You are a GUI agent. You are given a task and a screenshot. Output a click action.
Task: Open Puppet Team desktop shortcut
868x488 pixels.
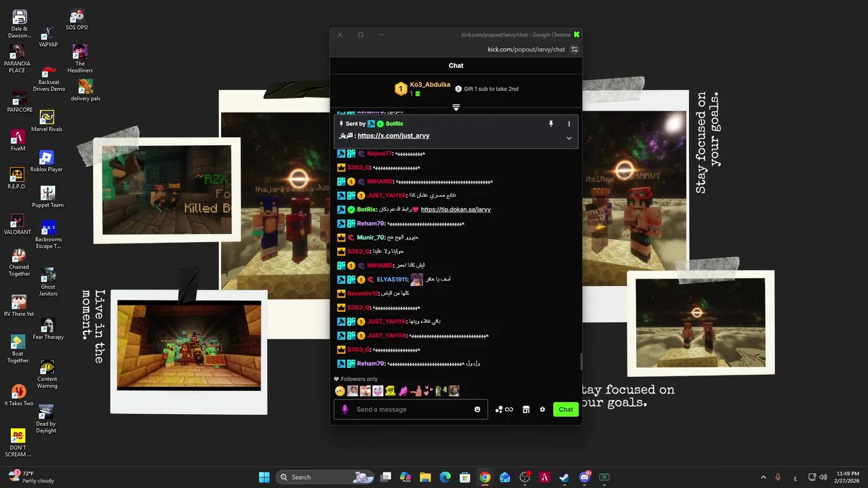click(47, 197)
